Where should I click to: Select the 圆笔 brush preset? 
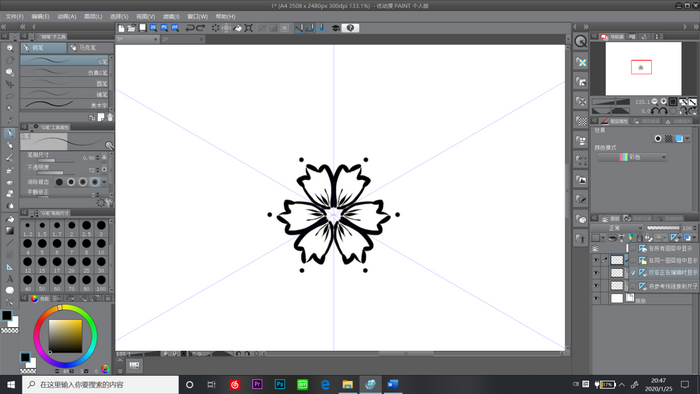[65, 83]
